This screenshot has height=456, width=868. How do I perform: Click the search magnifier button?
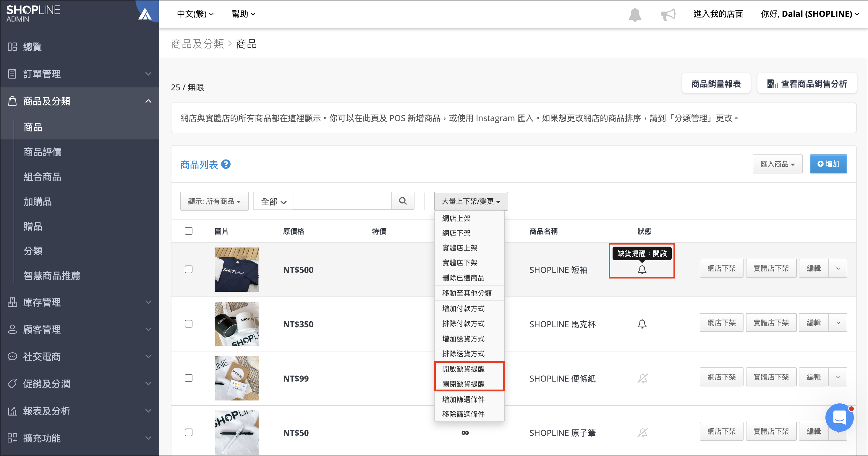click(403, 201)
